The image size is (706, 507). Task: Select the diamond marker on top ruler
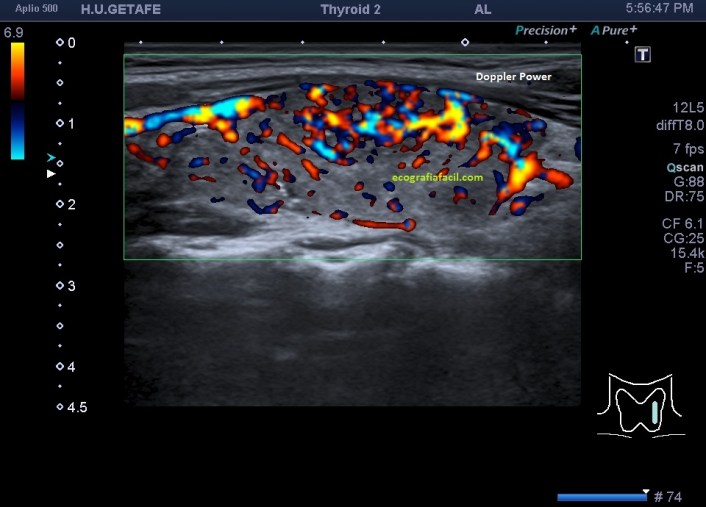[464, 42]
